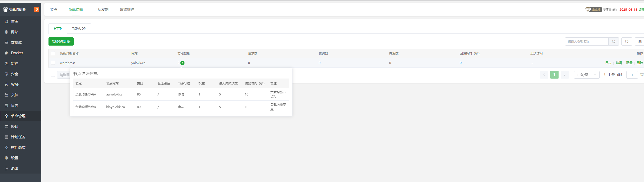Open Docker from the sidebar
644x182 pixels.
tap(17, 53)
